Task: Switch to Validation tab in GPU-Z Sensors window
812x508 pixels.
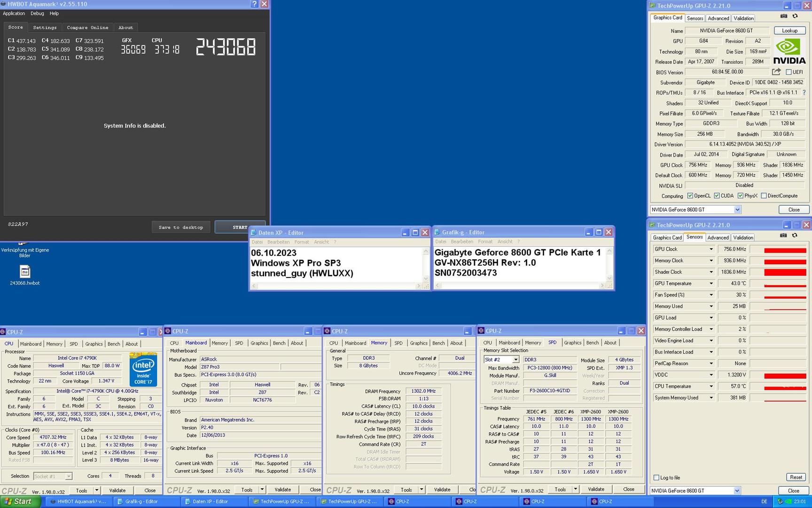Action: tap(743, 238)
